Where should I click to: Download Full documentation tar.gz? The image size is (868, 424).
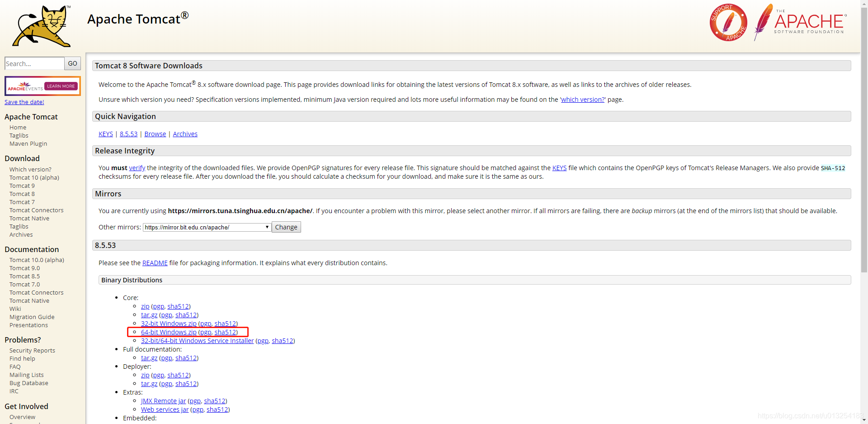(149, 358)
